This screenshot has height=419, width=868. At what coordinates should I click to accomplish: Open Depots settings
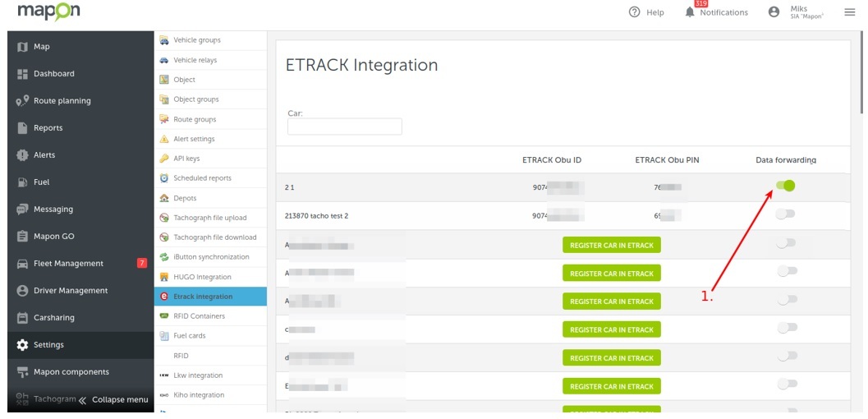210,198
